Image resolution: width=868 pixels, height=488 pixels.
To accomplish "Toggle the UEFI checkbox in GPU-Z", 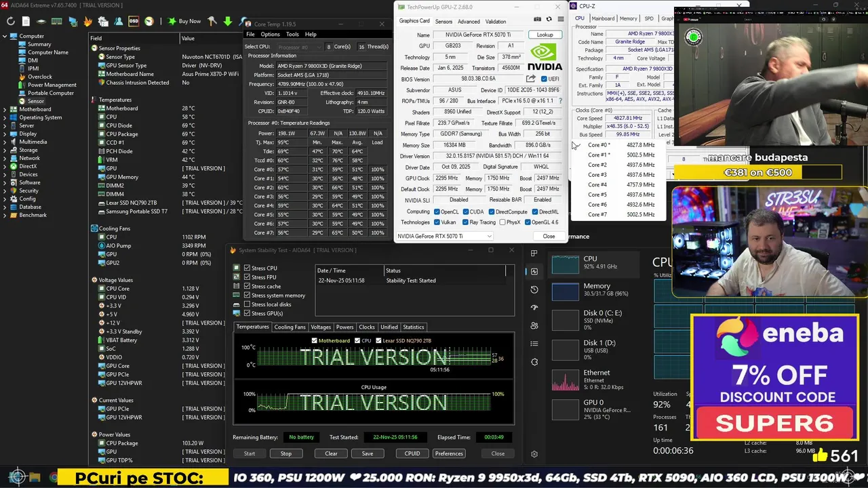I will pyautogui.click(x=544, y=79).
